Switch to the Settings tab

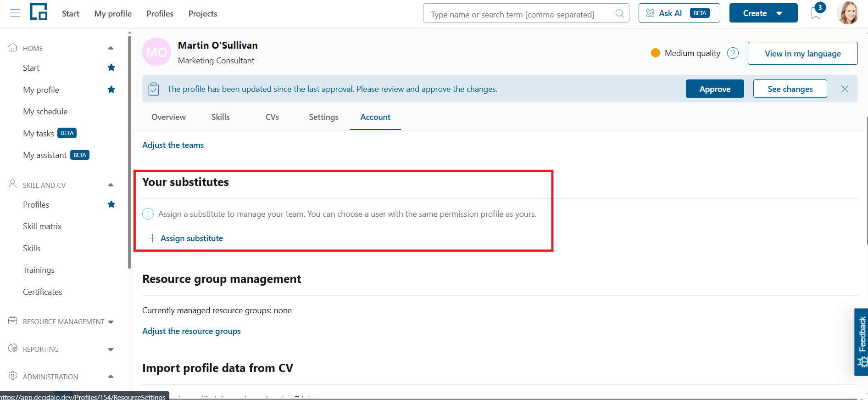[x=323, y=117]
